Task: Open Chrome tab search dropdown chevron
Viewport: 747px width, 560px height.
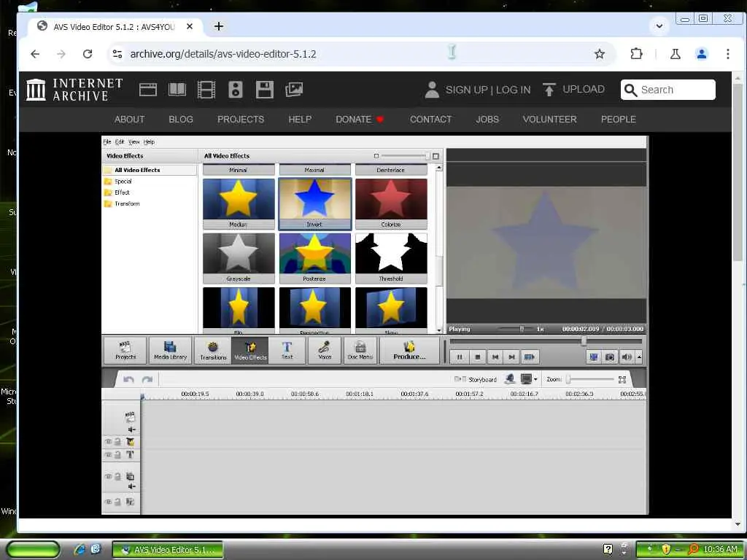Action: pyautogui.click(x=659, y=26)
